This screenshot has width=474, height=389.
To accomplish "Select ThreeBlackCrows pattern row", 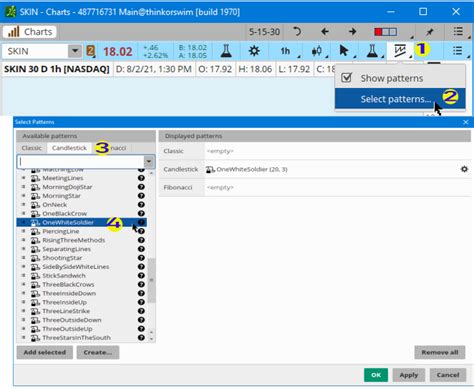I will click(82, 284).
